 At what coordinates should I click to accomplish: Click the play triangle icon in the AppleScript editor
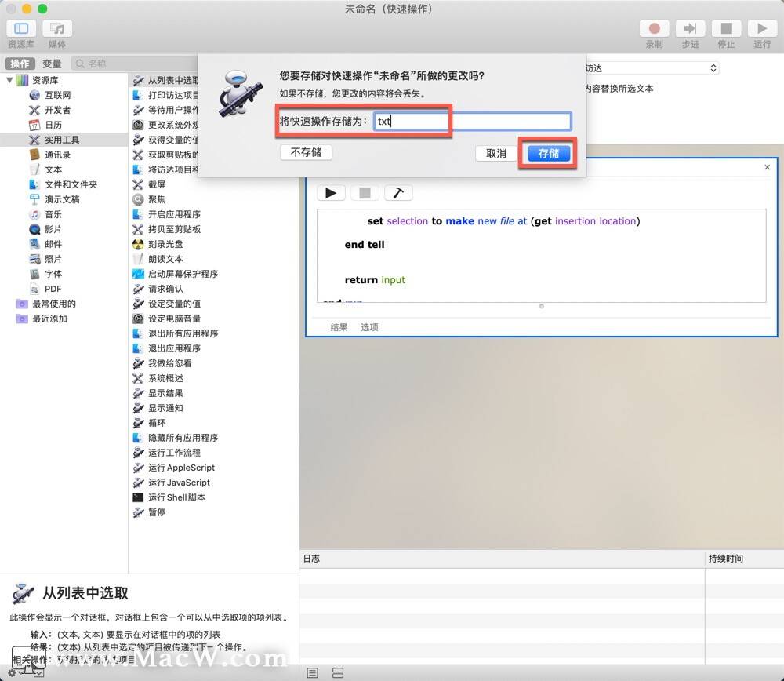[330, 192]
